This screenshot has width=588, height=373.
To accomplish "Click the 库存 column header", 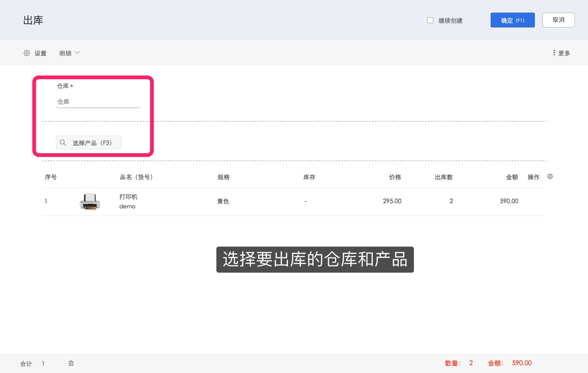I will (x=309, y=177).
